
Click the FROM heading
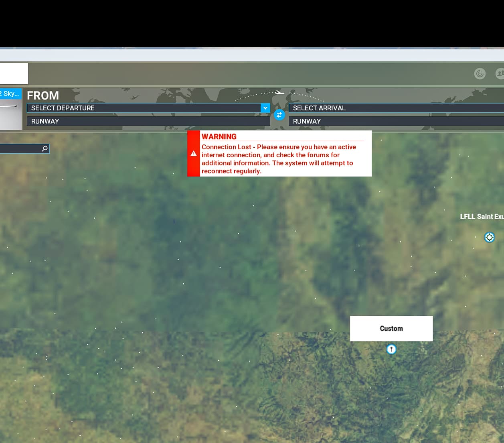click(x=43, y=96)
